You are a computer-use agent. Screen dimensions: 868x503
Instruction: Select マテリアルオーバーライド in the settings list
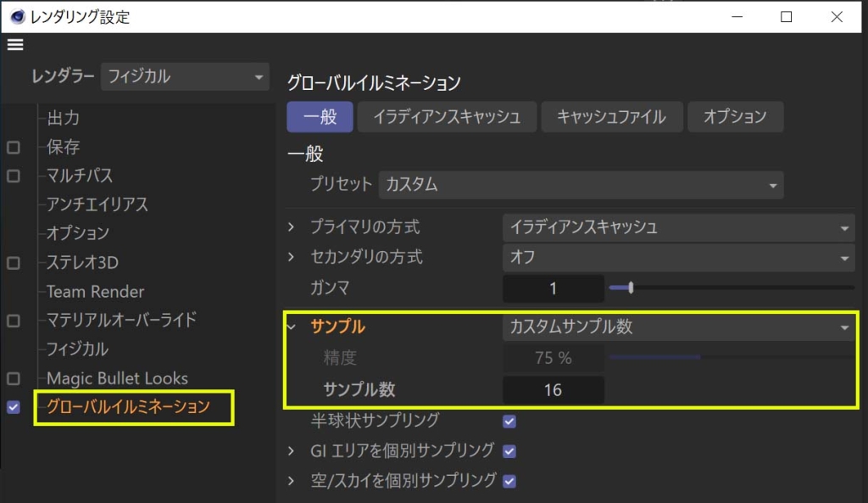[122, 320]
